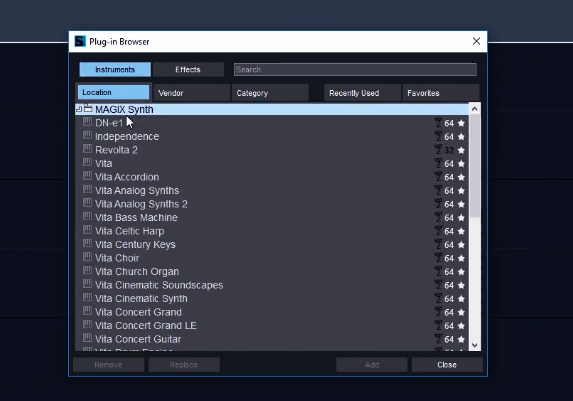Viewport: 573px width, 401px height.
Task: Click the 32 bit label on Revolta 2
Action: pos(449,150)
